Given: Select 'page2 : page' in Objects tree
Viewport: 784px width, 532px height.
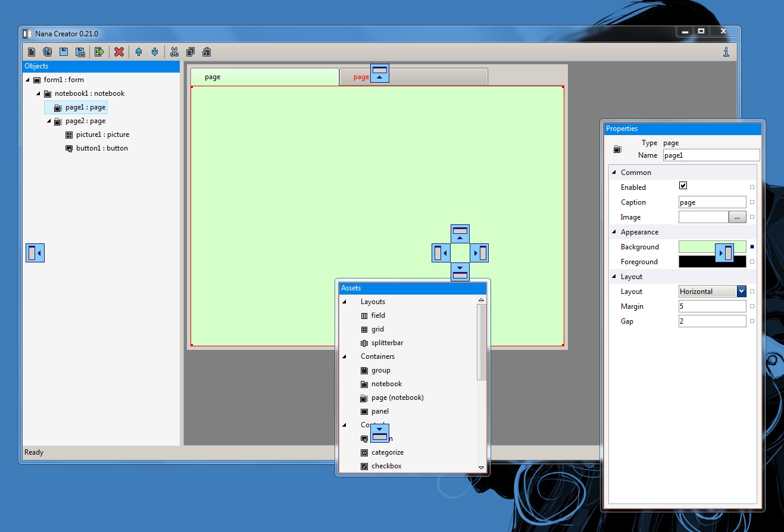Looking at the screenshot, I should pyautogui.click(x=85, y=121).
